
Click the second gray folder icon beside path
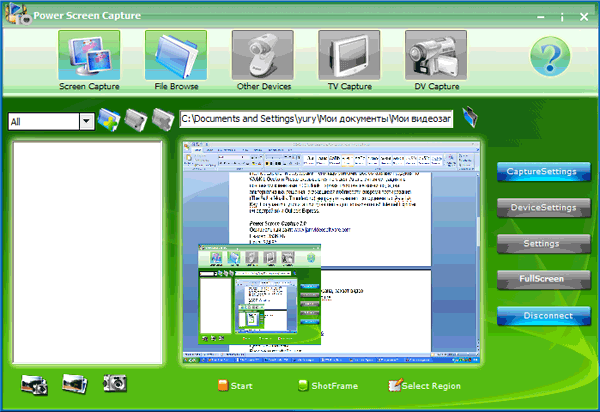[163, 119]
